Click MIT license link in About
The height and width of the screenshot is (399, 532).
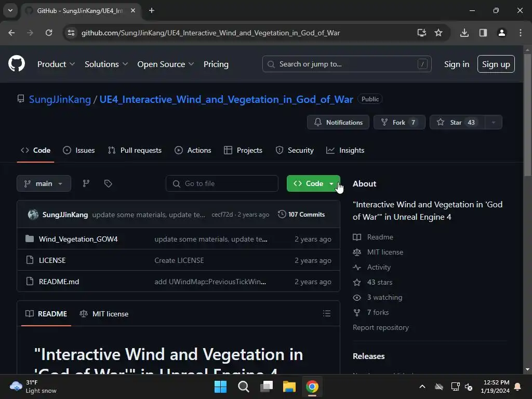385,252
